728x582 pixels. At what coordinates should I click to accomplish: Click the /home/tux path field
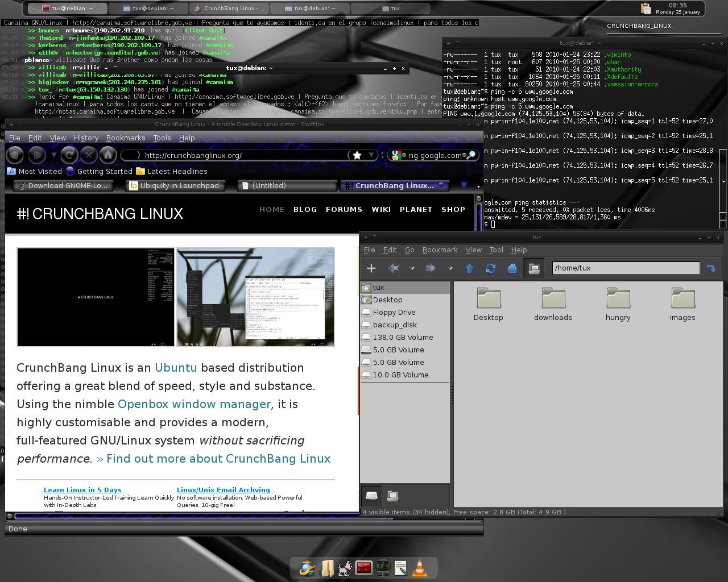pyautogui.click(x=626, y=268)
